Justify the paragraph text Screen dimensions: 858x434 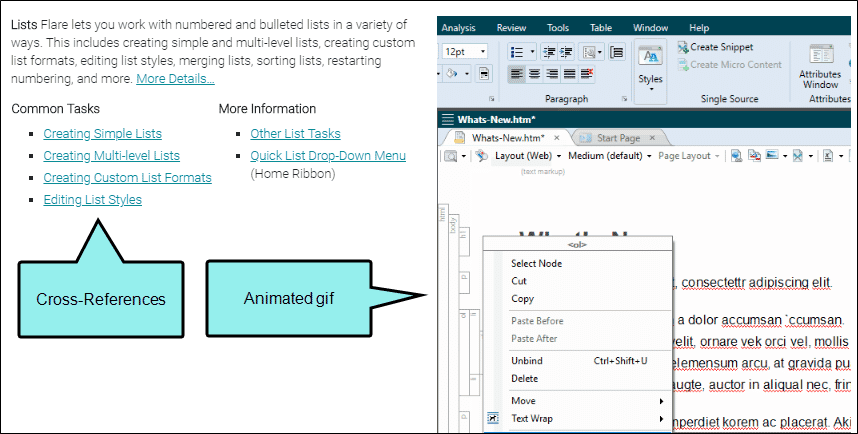570,73
